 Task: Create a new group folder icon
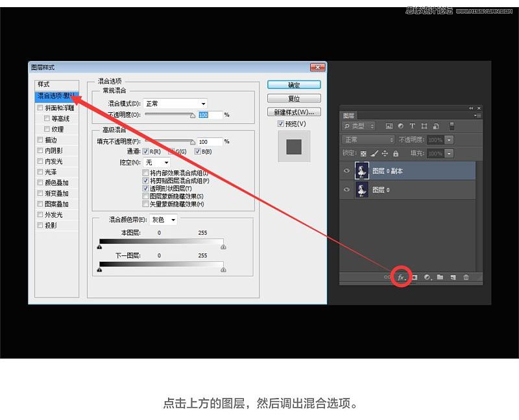tap(440, 277)
